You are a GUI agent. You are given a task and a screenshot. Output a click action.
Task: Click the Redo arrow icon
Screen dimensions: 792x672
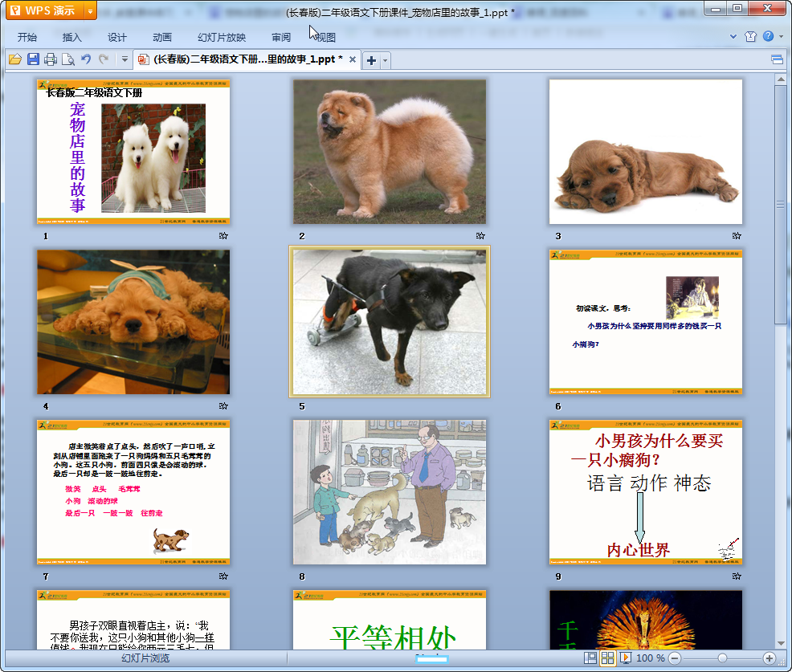(x=104, y=59)
